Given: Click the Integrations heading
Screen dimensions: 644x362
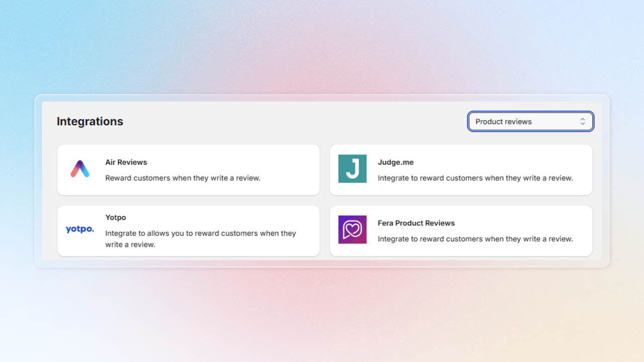Looking at the screenshot, I should (90, 122).
